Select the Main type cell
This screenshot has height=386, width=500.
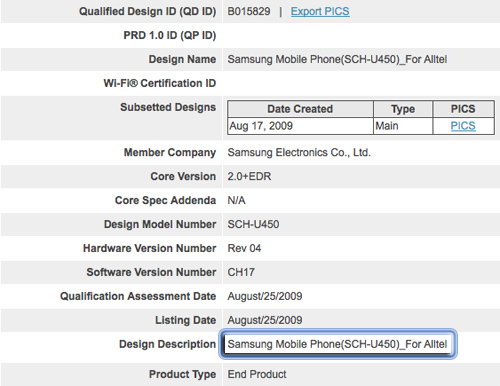[x=403, y=126]
